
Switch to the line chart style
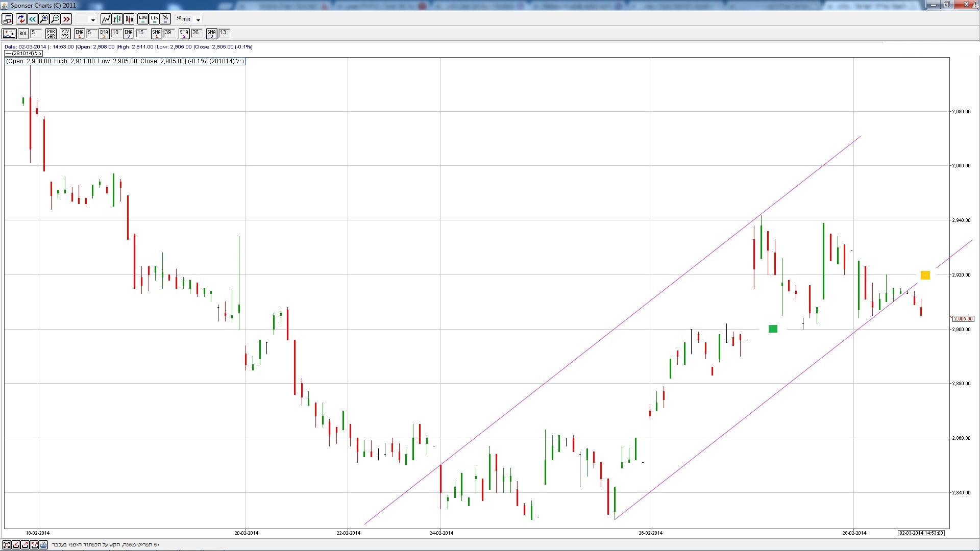coord(106,19)
